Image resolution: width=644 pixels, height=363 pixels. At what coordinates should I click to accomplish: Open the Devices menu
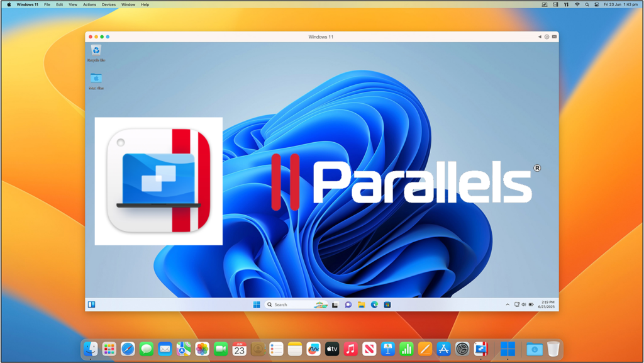[108, 4]
